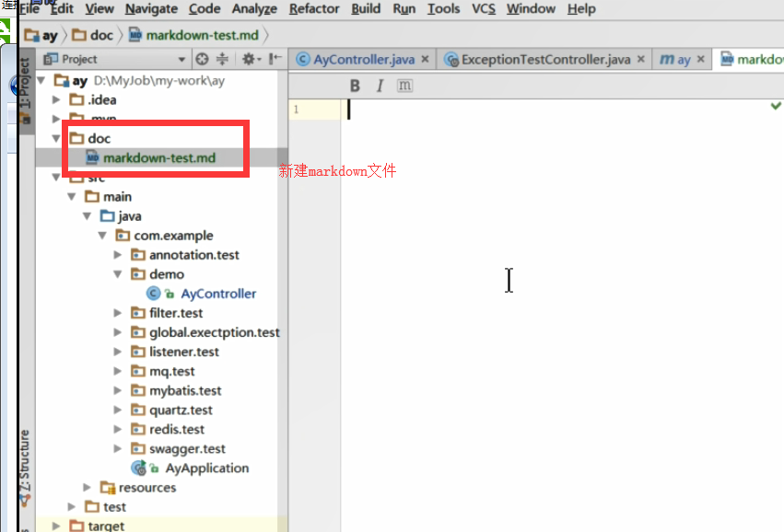Expand the swagger.test package
The width and height of the screenshot is (784, 532).
(x=118, y=448)
